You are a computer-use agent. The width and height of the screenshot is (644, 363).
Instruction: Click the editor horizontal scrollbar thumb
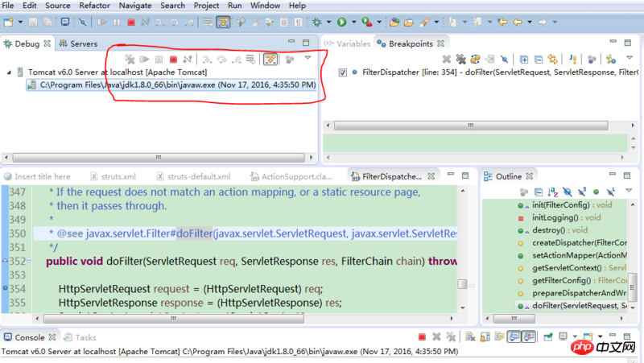coord(174,319)
